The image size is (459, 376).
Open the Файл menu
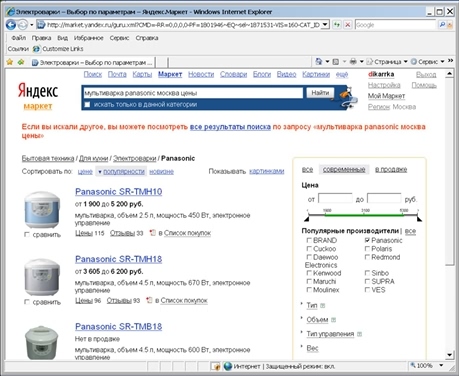pos(18,38)
